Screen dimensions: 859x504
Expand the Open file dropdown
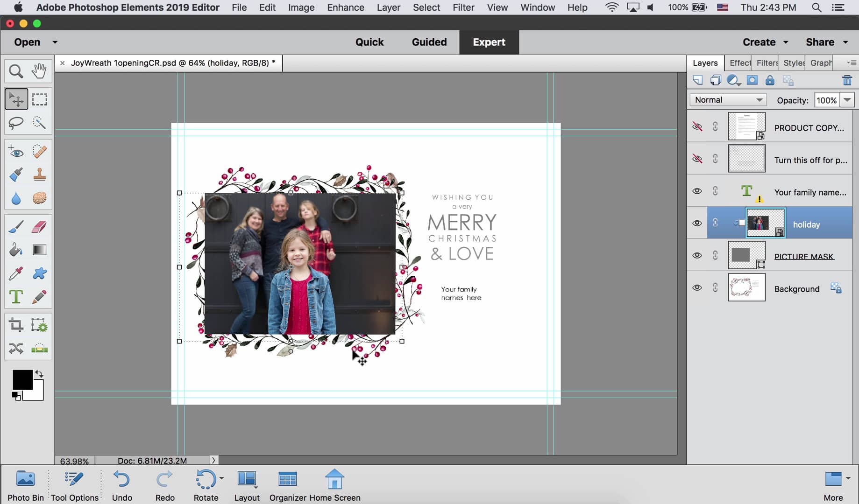54,42
